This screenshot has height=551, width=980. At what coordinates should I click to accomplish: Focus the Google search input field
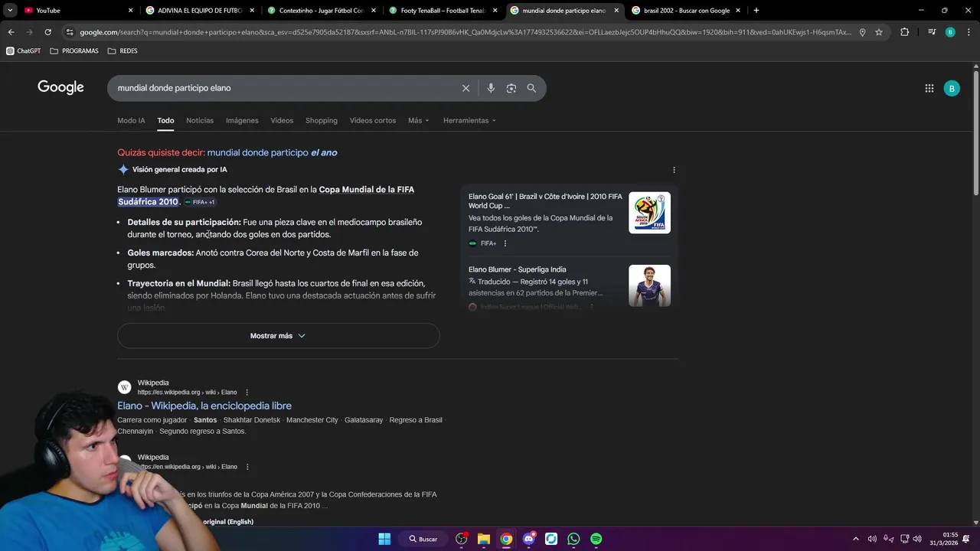point(283,88)
